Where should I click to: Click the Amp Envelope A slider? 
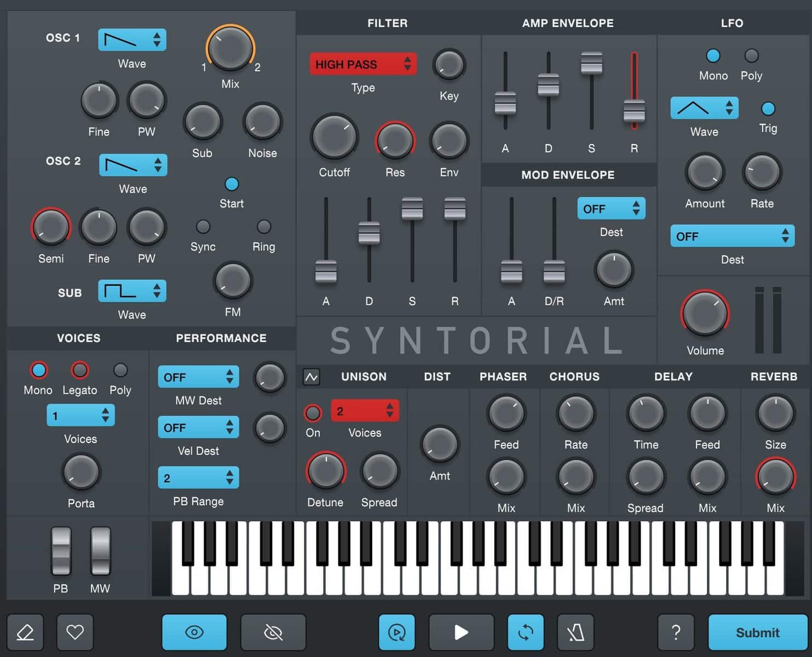[x=505, y=102]
